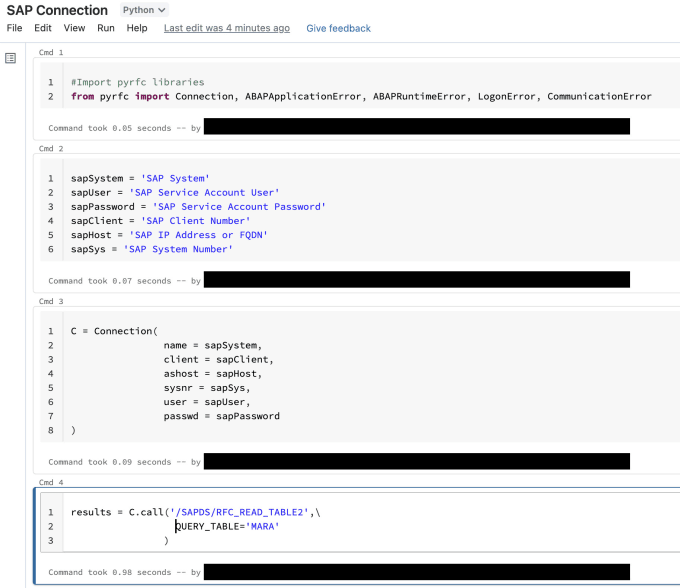Open the Edit menu
This screenshot has height=588, width=680.
[x=43, y=28]
